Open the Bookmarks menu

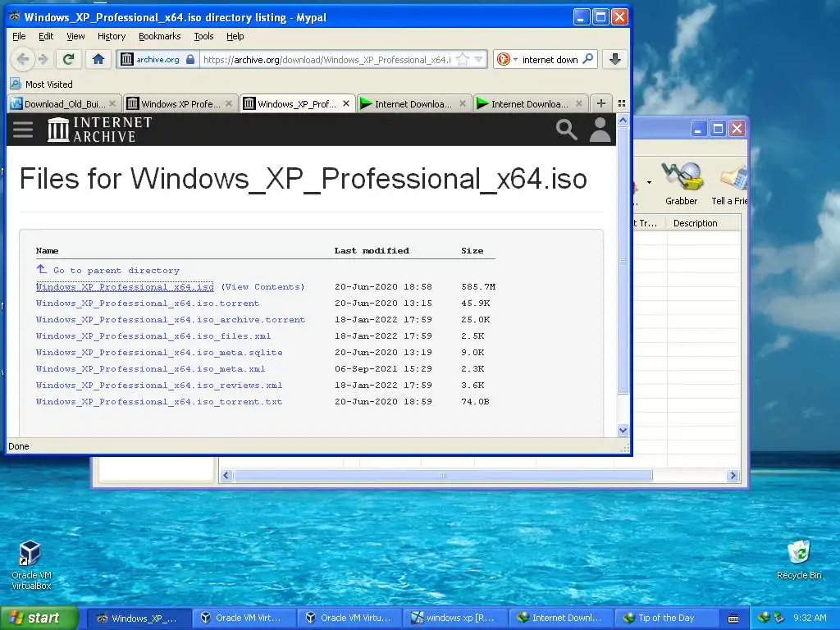point(160,36)
